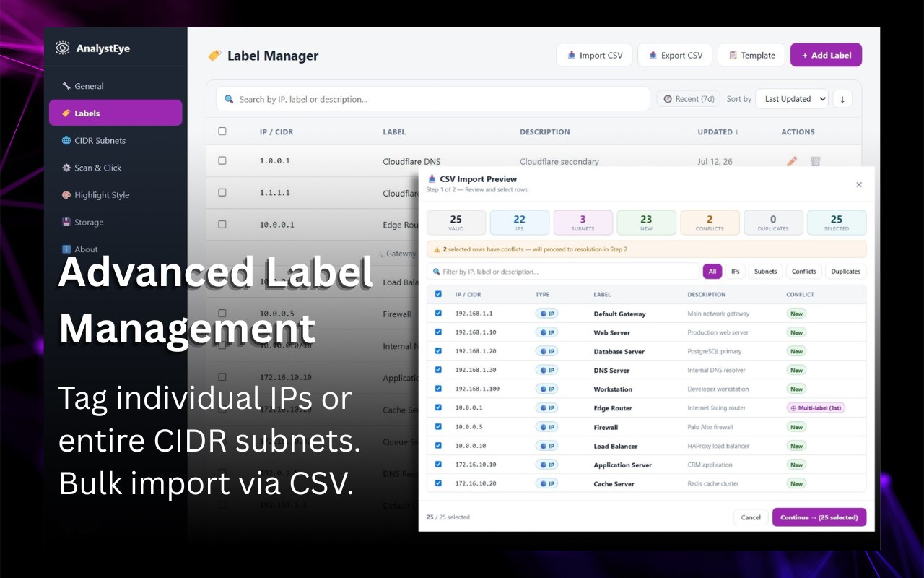The height and width of the screenshot is (578, 924).
Task: Focus the filter by IP field in dialog
Action: click(562, 272)
